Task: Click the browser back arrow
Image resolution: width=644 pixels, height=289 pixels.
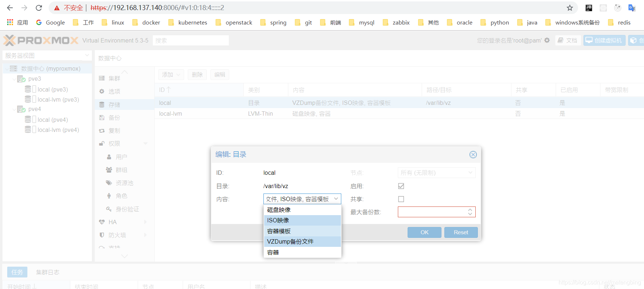Action: (x=10, y=8)
